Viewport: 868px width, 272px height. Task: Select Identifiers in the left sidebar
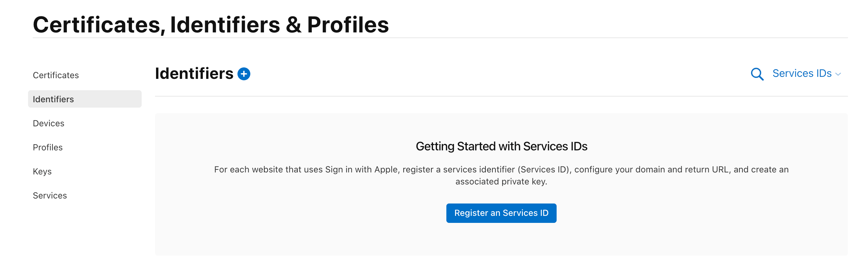[53, 99]
